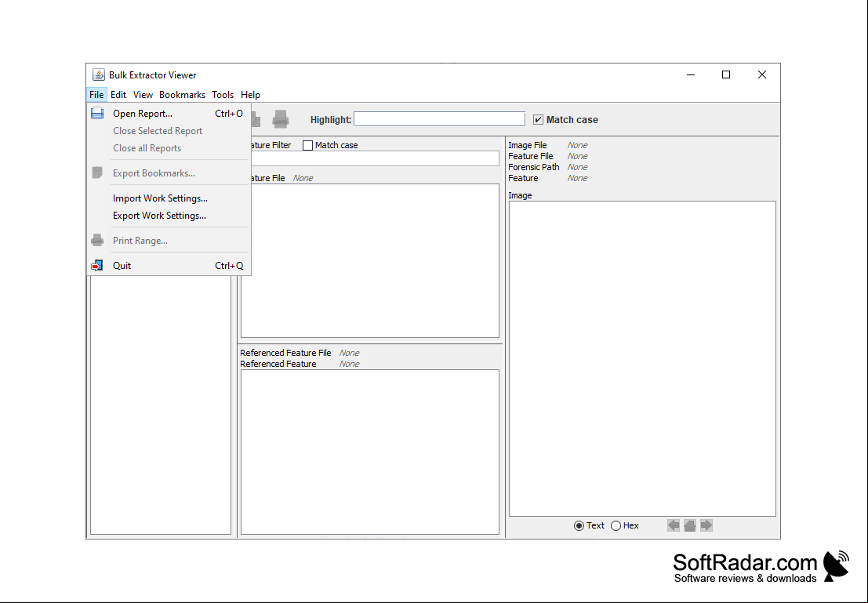868x603 pixels.
Task: Choose Close all Reports menu entry
Action: point(169,148)
